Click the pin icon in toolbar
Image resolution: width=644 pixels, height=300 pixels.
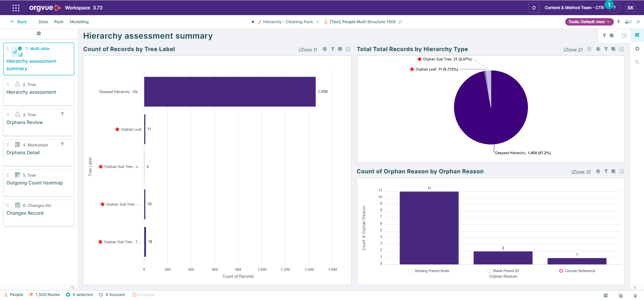click(619, 22)
